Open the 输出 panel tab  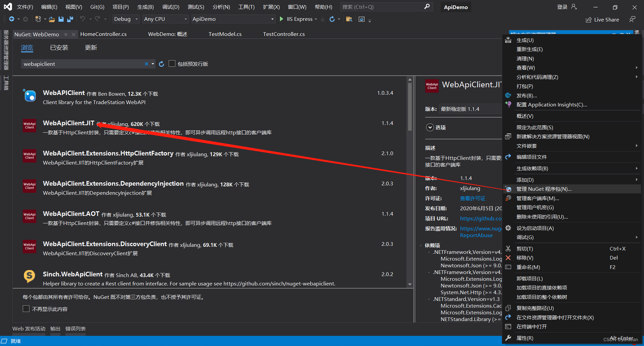point(55,329)
